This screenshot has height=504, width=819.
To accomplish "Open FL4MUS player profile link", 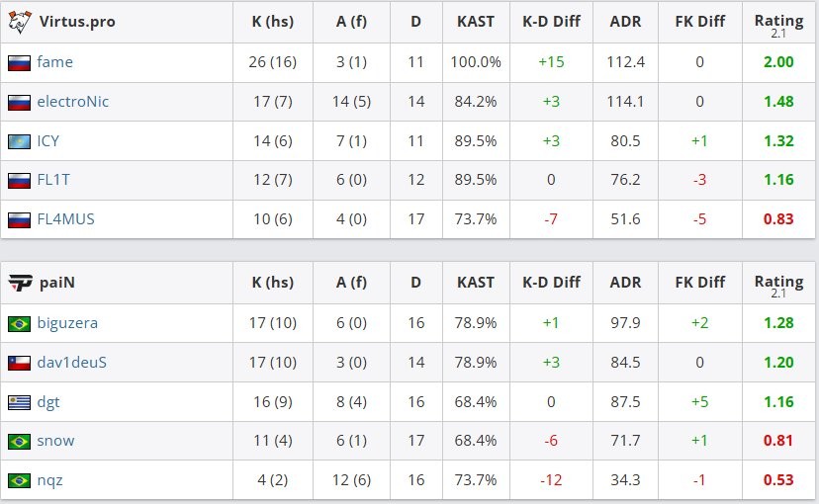I will [65, 219].
